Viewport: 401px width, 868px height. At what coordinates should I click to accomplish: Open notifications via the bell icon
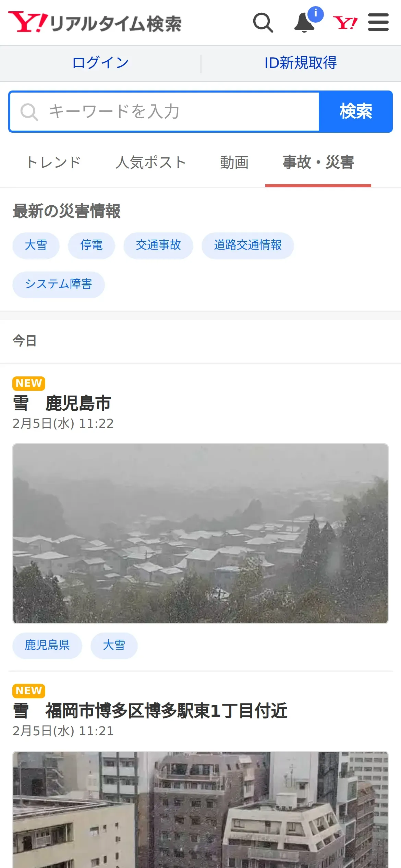[x=305, y=22]
